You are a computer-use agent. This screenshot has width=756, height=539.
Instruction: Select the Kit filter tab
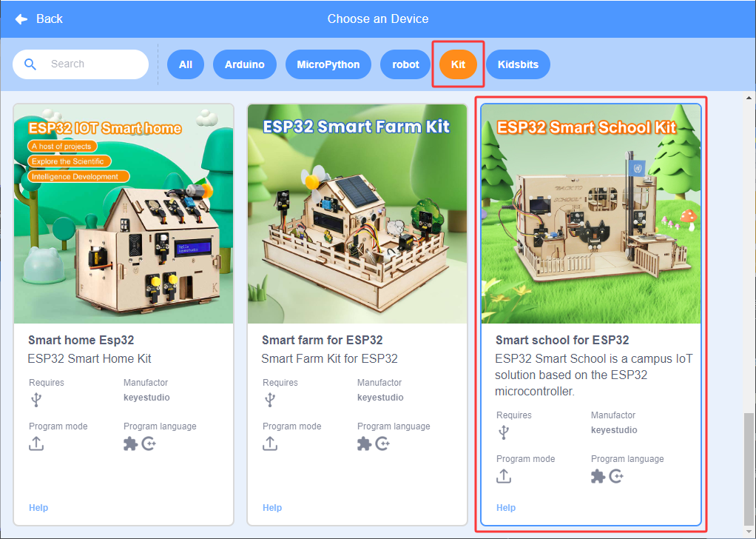click(458, 64)
